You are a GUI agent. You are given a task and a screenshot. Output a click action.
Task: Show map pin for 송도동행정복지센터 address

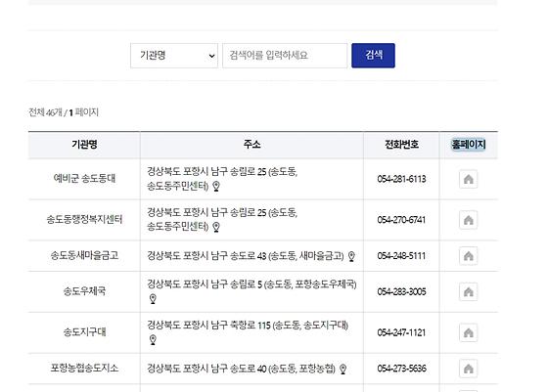(216, 227)
